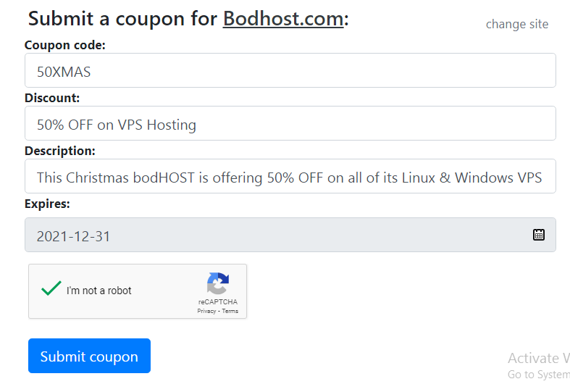The width and height of the screenshot is (570, 392).
Task: Open the Bodhost.com link in heading
Action: [x=283, y=19]
